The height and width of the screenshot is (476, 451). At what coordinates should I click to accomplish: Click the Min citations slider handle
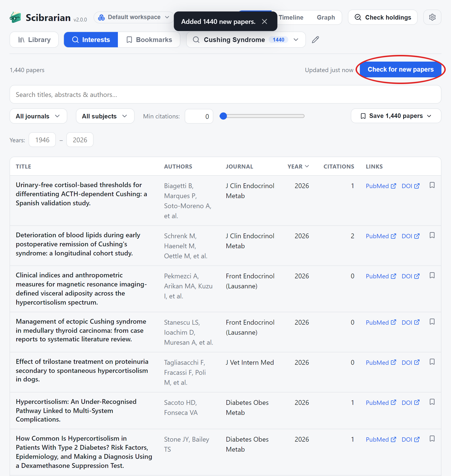tap(223, 116)
